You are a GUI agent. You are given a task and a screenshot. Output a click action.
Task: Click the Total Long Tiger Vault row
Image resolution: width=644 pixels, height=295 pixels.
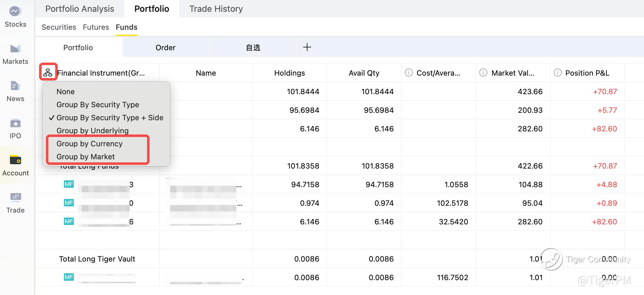(97, 259)
